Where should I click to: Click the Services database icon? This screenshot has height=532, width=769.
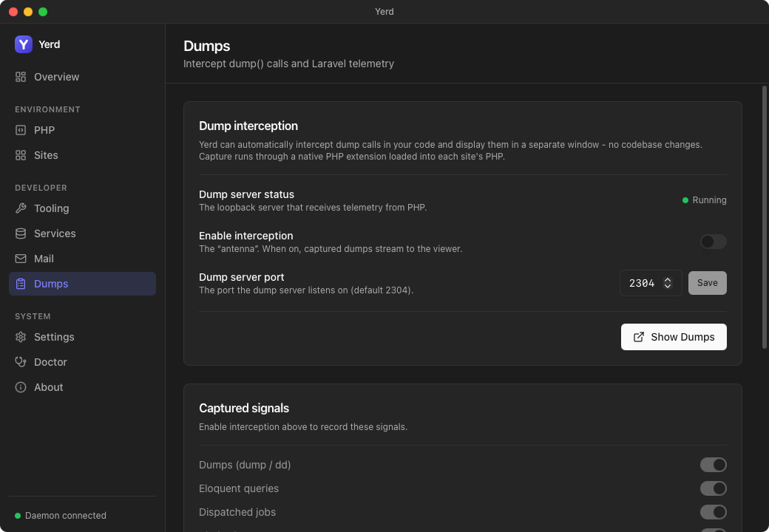[x=21, y=233]
